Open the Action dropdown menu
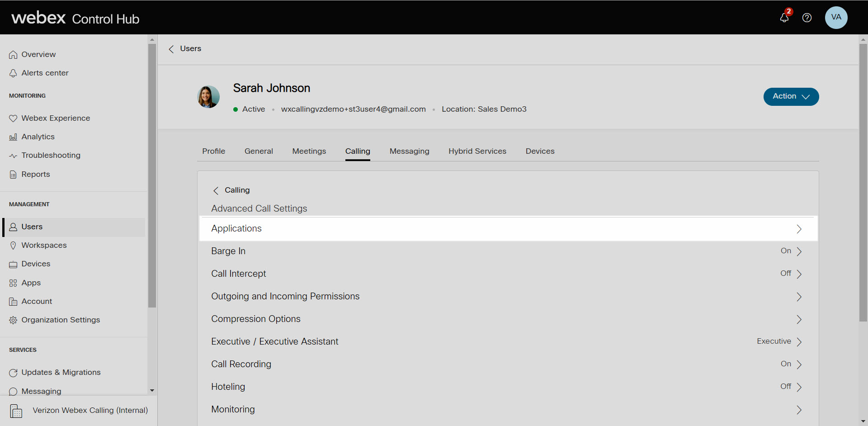Image resolution: width=868 pixels, height=426 pixels. (791, 96)
